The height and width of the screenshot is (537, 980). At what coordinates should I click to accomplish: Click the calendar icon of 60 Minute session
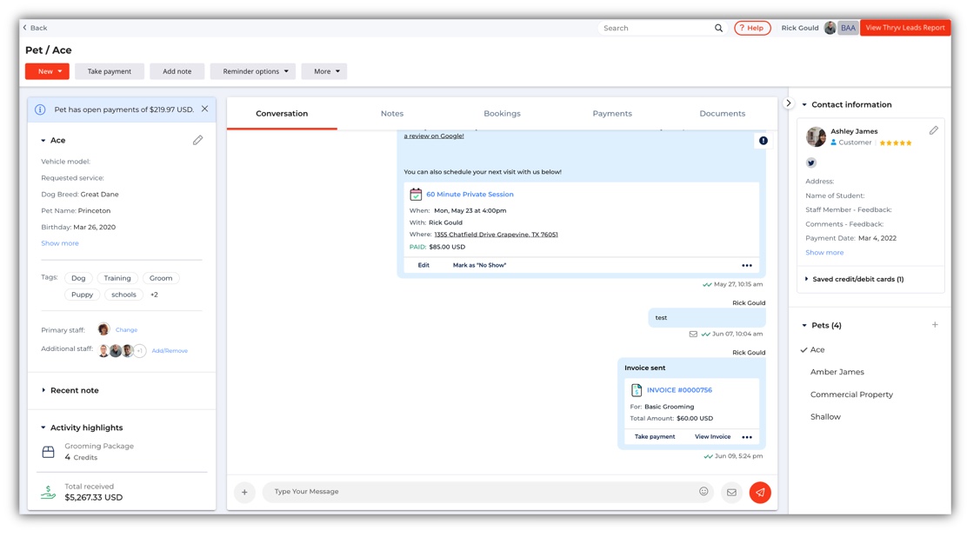pos(416,194)
